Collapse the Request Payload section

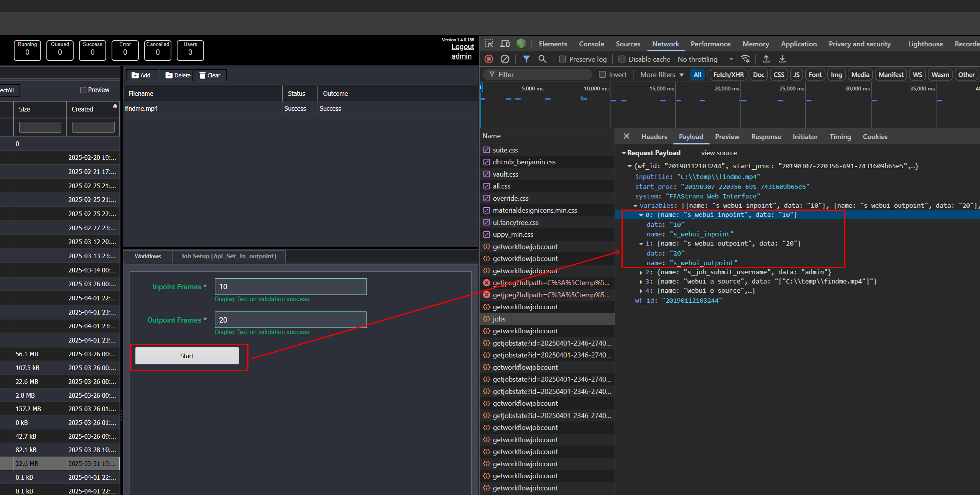[624, 153]
